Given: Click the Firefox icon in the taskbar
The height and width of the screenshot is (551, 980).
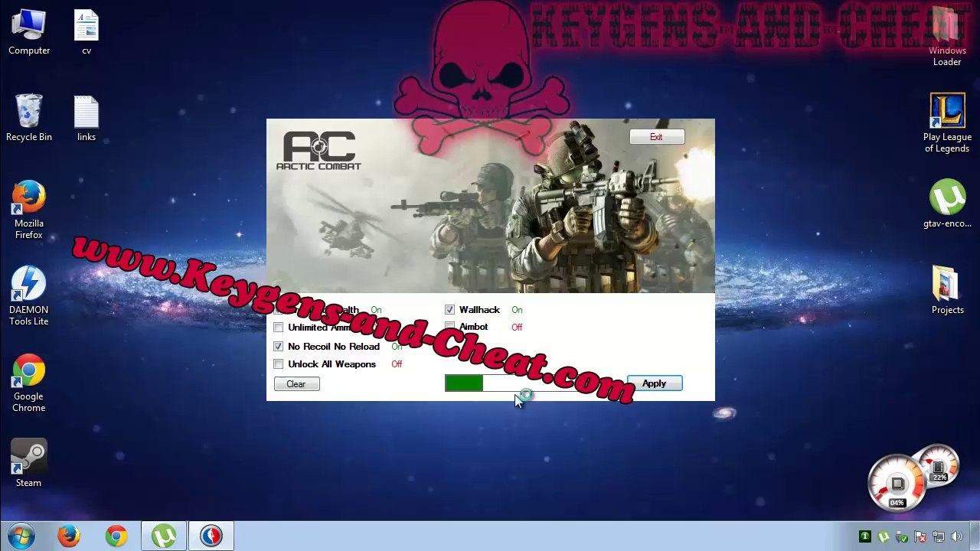Looking at the screenshot, I should point(69,536).
